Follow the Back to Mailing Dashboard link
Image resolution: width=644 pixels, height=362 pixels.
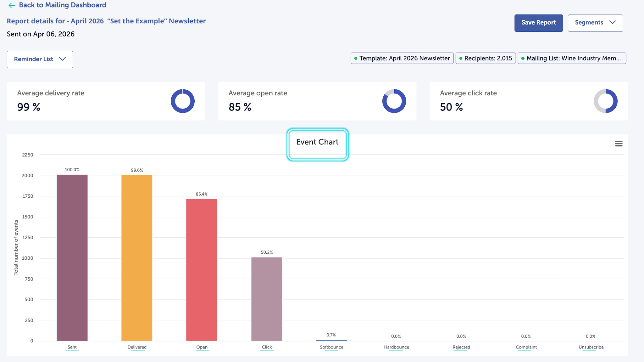coord(62,5)
